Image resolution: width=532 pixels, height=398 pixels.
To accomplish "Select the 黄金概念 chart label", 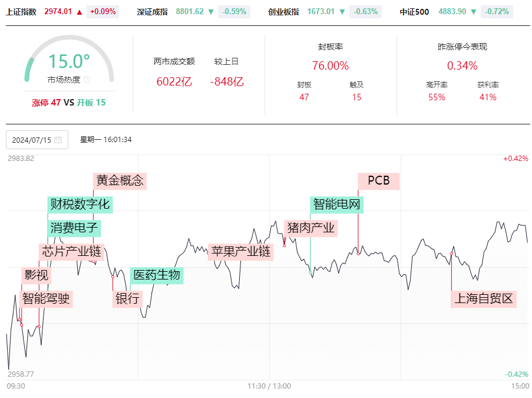I will click(120, 180).
